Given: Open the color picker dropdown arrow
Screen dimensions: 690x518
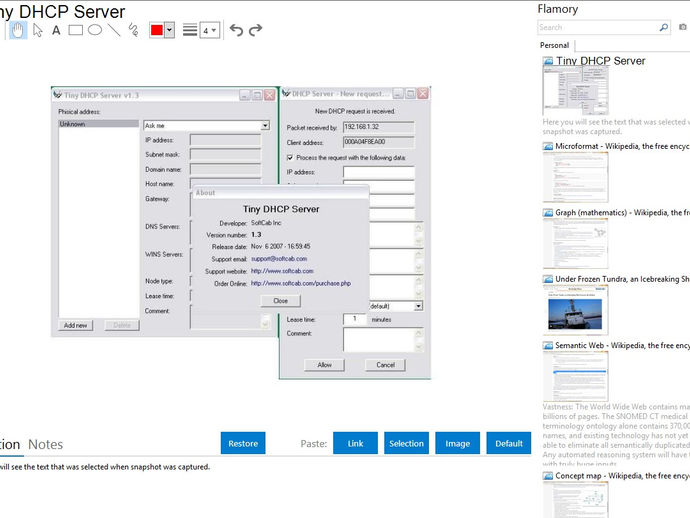Looking at the screenshot, I should point(169,30).
